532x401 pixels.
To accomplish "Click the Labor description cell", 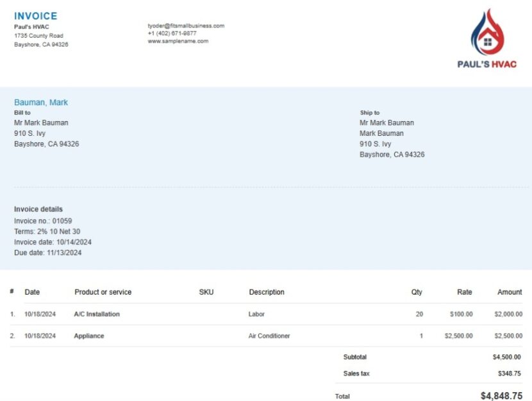I will [256, 314].
